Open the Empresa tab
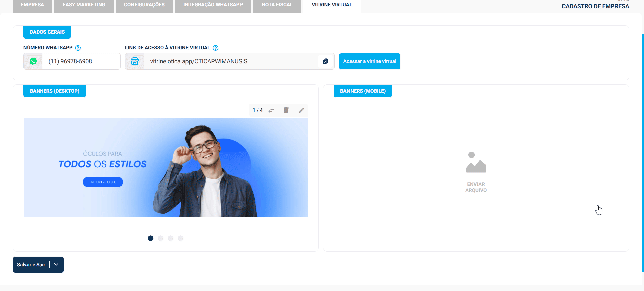This screenshot has height=291, width=644. click(33, 5)
